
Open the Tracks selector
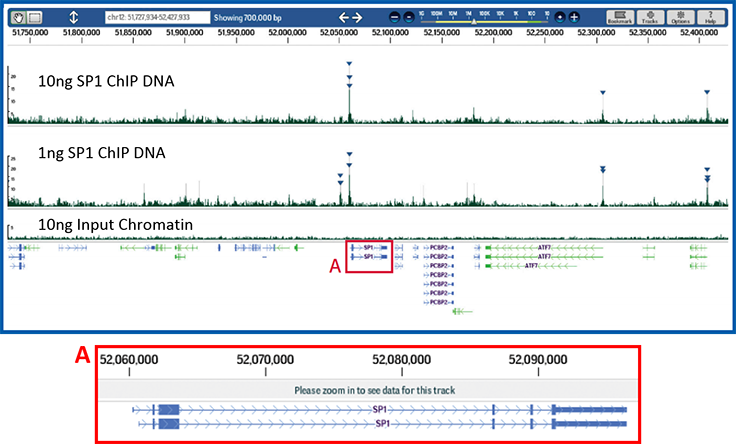point(651,17)
